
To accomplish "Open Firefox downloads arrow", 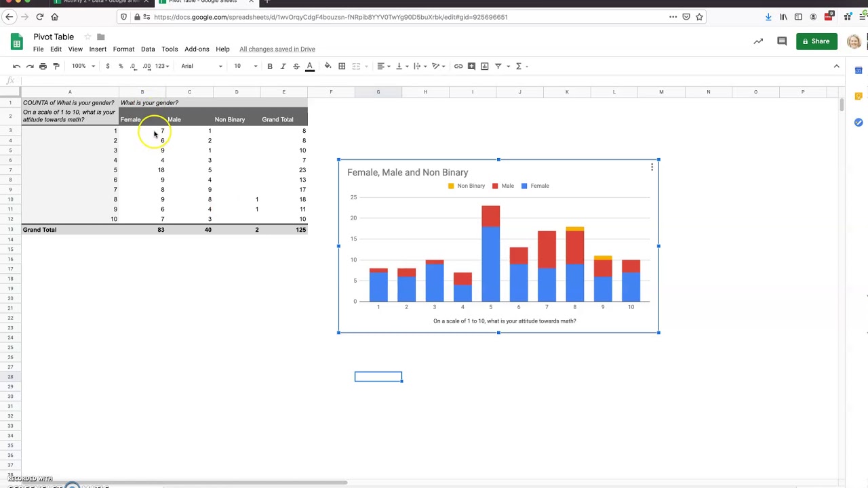I will click(x=768, y=17).
